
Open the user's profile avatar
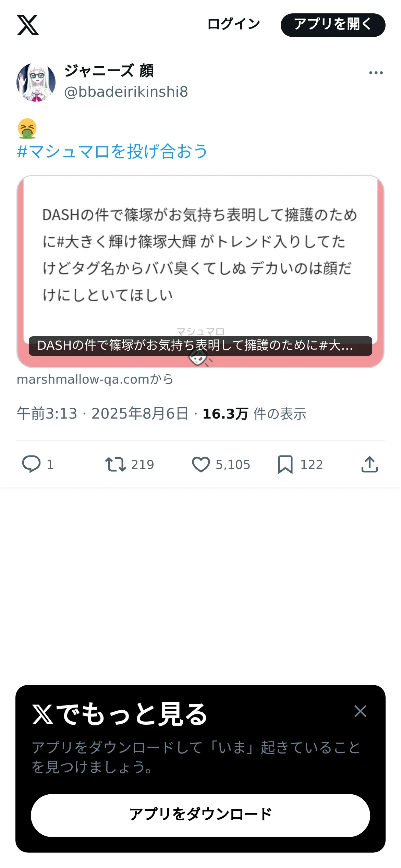point(36,82)
